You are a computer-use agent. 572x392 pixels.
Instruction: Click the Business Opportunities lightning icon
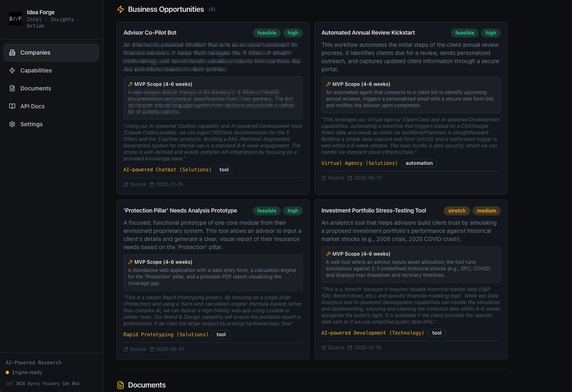point(121,9)
